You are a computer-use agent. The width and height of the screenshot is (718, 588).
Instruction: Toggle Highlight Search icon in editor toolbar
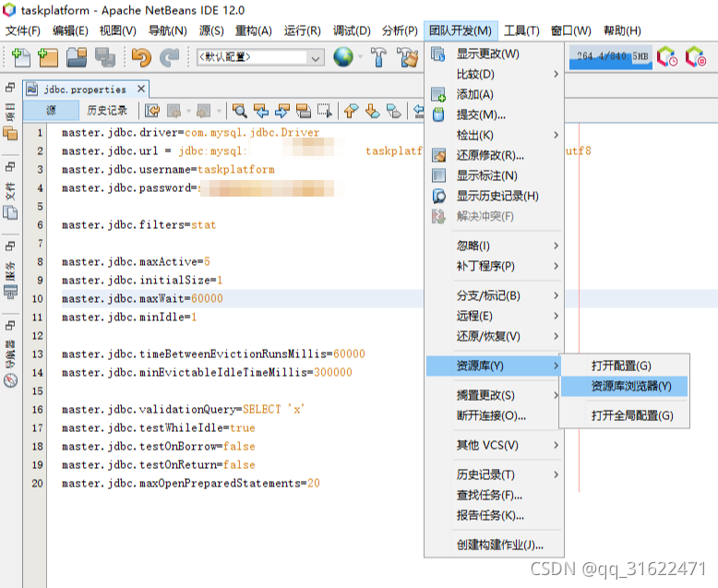tap(303, 111)
